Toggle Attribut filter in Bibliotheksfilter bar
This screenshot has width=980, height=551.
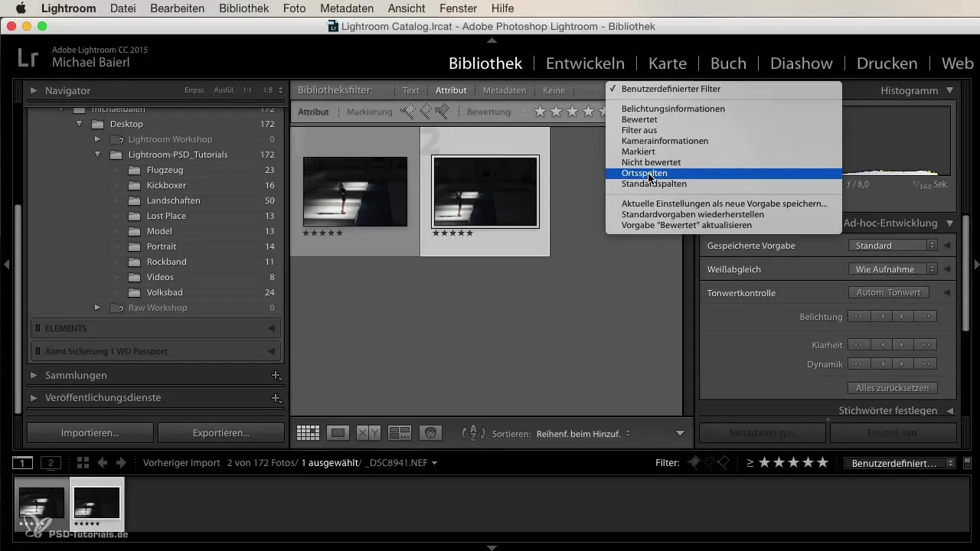pyautogui.click(x=451, y=90)
